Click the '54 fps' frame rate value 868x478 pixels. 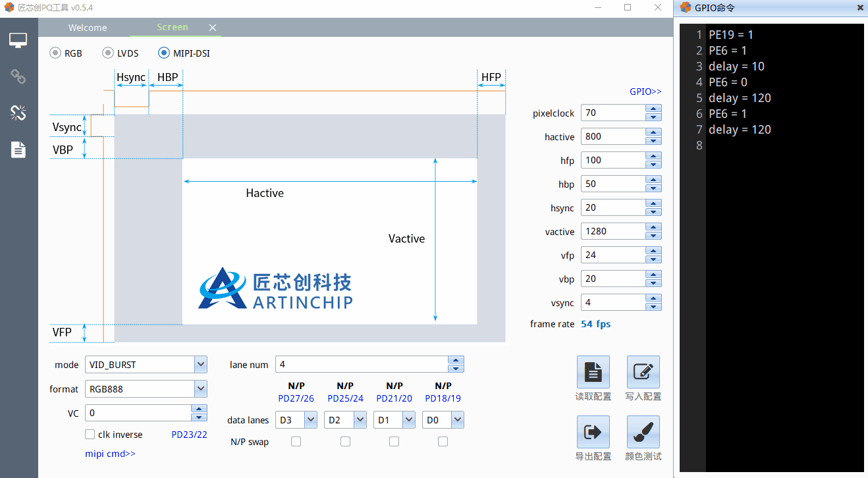point(596,324)
